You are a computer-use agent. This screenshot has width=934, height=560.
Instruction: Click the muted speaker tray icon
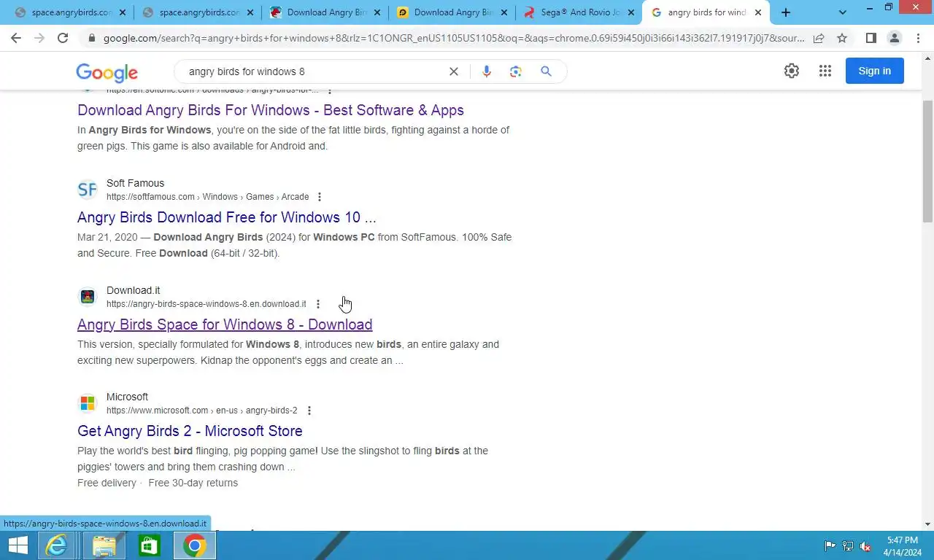(x=865, y=546)
